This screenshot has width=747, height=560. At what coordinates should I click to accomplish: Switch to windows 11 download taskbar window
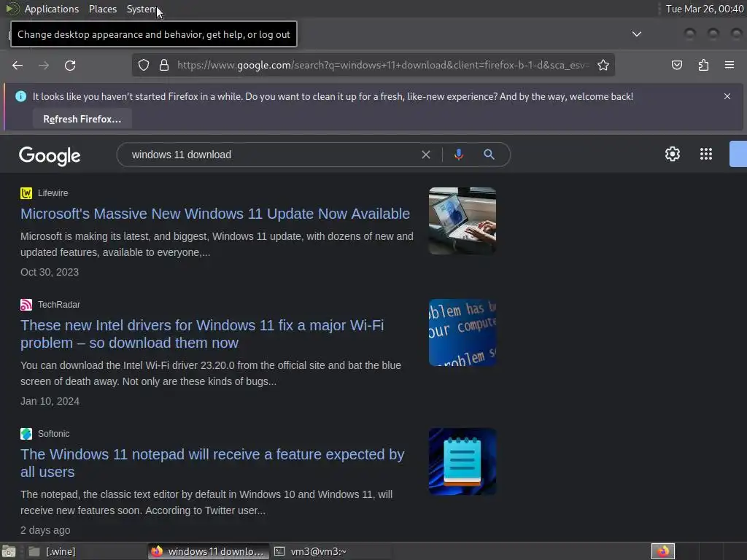[208, 551]
